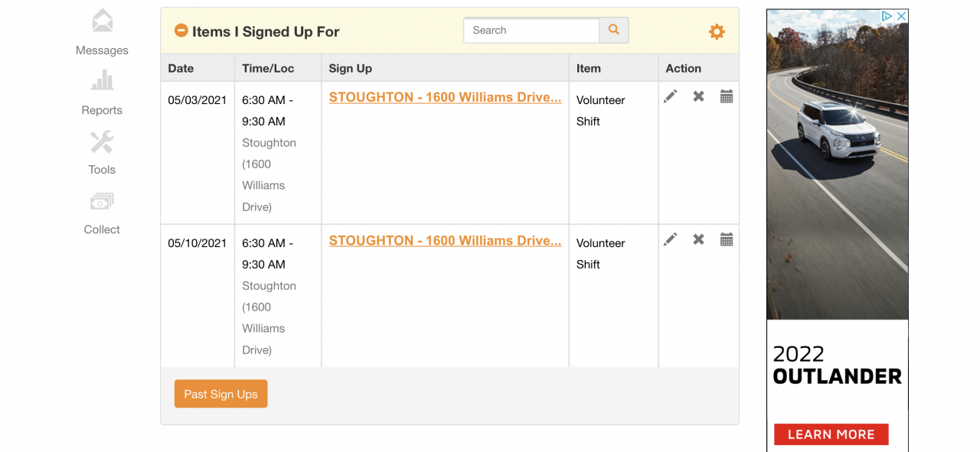The image size is (980, 452).
Task: Close the Outlander advertisement
Action: click(x=901, y=16)
